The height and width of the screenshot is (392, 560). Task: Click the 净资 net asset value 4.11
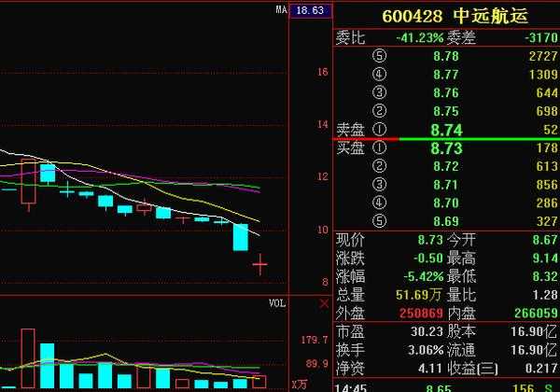pos(430,368)
